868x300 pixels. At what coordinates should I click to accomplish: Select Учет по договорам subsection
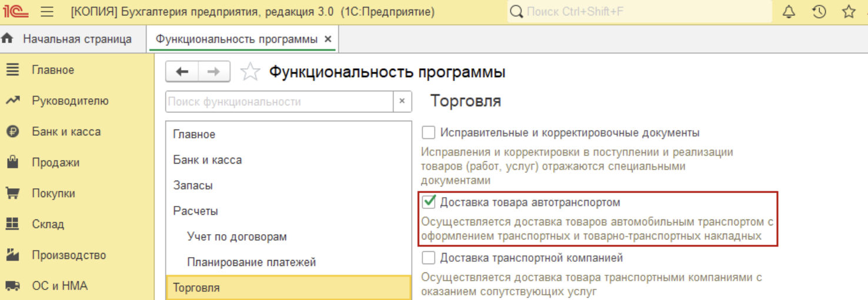(236, 236)
